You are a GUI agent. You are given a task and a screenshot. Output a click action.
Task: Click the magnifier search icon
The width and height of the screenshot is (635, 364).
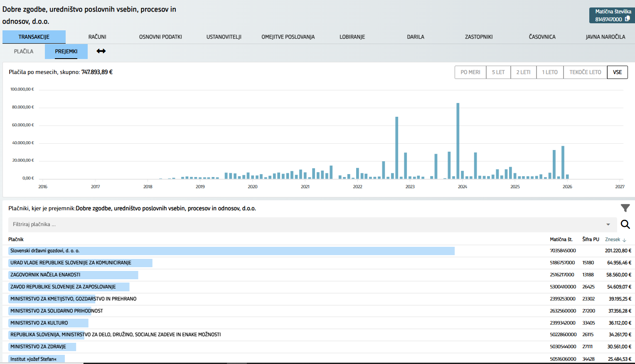pyautogui.click(x=625, y=224)
